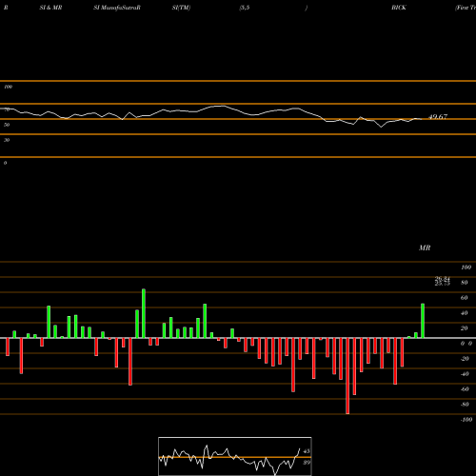Screen dimensions: 476x476
Task: Click the "100" label on the MR axis
Action: [466, 268]
